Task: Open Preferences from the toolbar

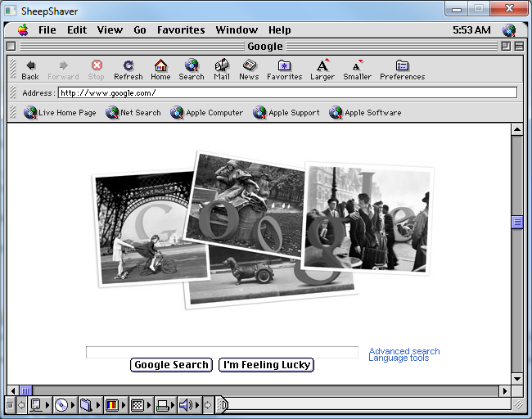Action: (x=403, y=70)
